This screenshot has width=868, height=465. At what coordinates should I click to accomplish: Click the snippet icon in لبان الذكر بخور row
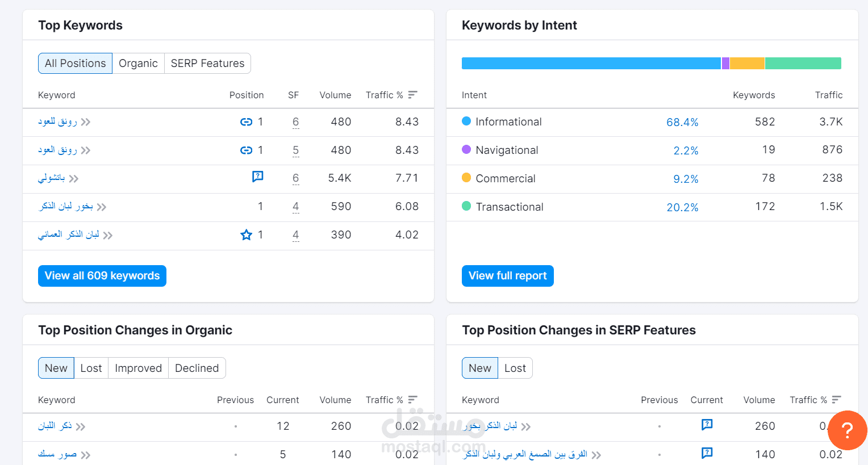tap(707, 425)
